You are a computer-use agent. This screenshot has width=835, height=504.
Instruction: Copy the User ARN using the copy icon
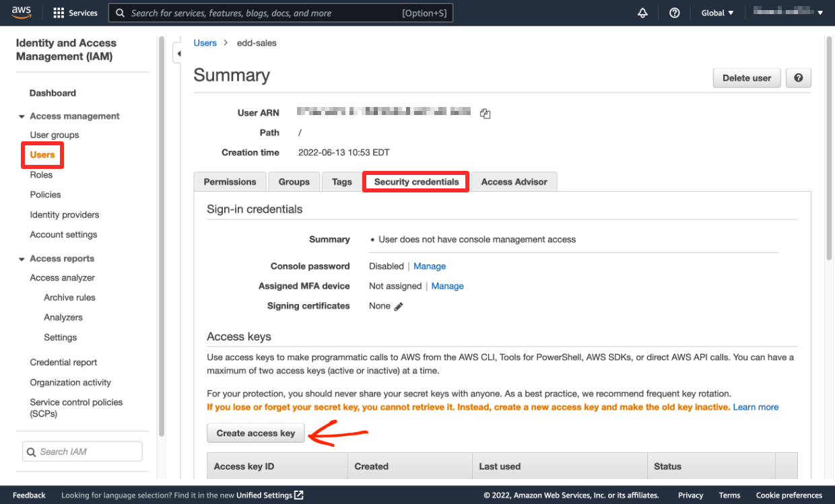pyautogui.click(x=485, y=113)
